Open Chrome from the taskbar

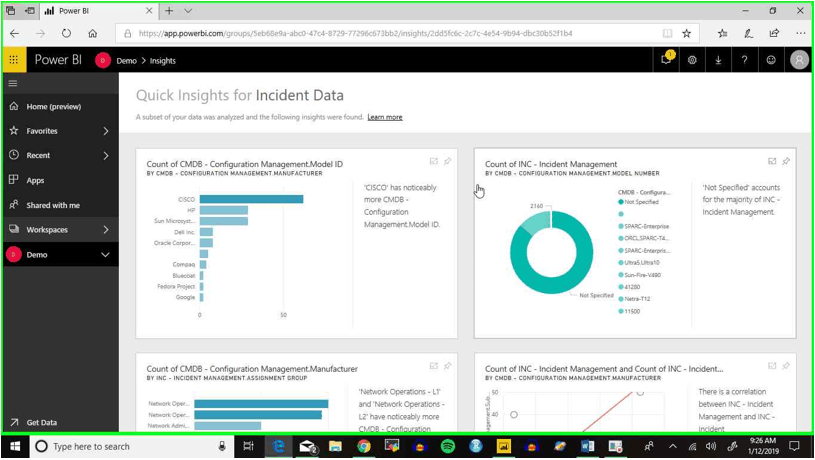click(x=364, y=446)
